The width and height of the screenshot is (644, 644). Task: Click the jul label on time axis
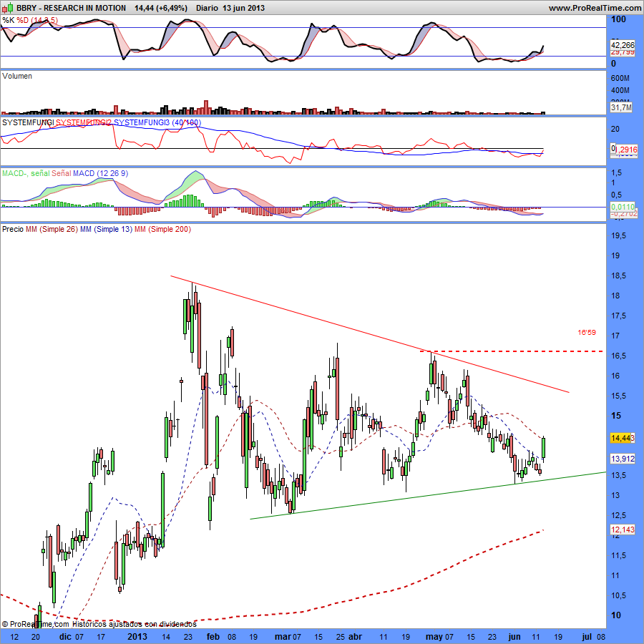point(586,637)
